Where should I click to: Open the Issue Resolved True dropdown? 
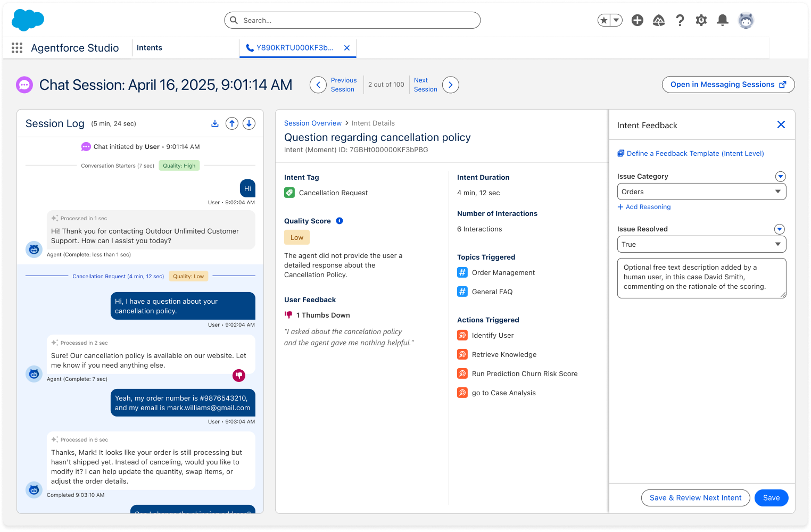tap(702, 244)
